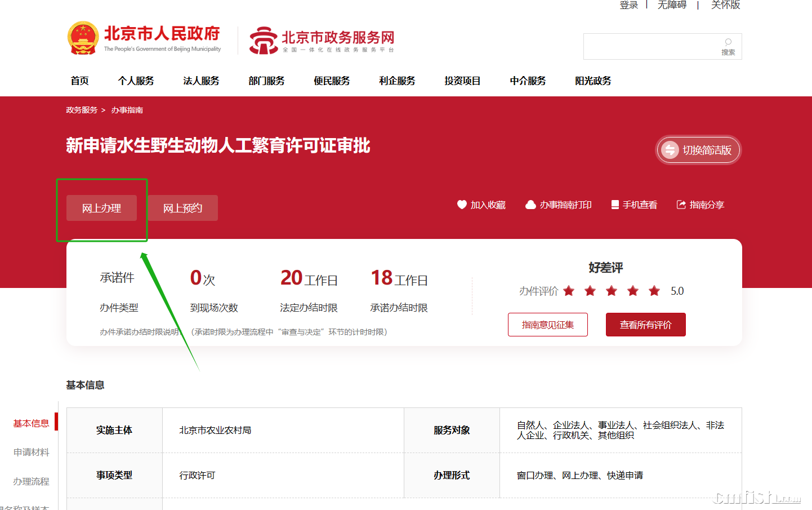Open the 法人服务 menu
The height and width of the screenshot is (510, 812).
(201, 81)
